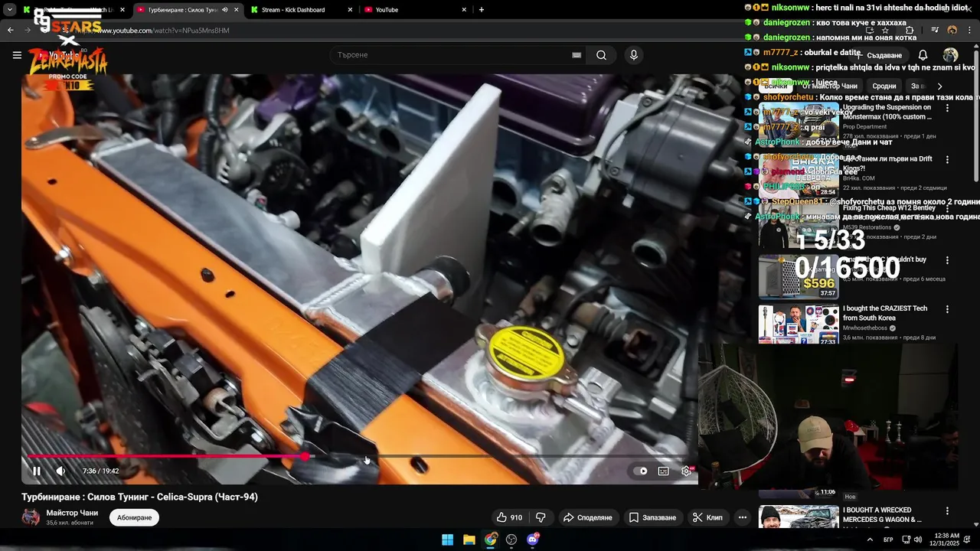Like the video with 910 likes
980x551 pixels.
pyautogui.click(x=508, y=517)
